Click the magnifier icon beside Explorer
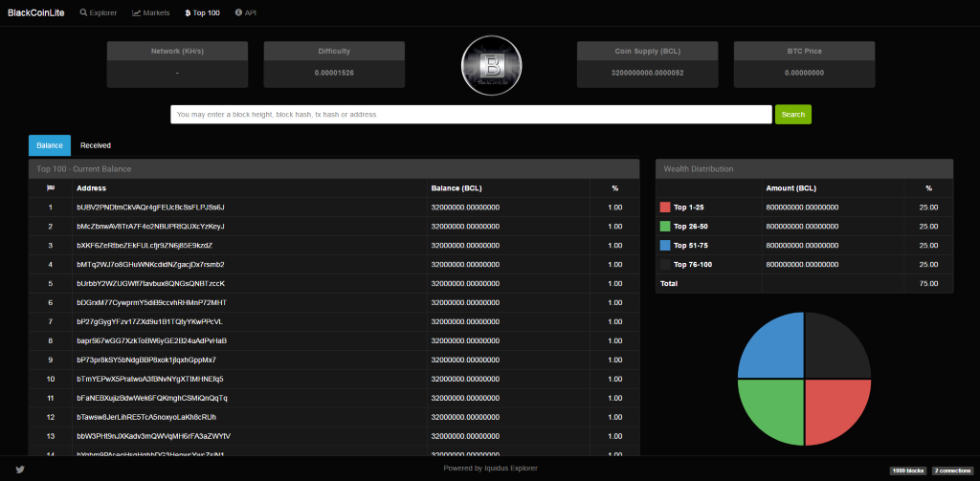980x481 pixels. pos(83,12)
